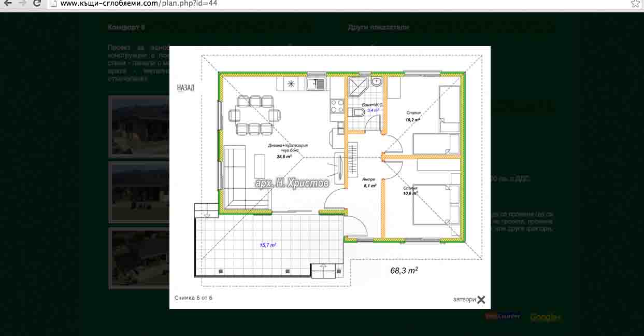Bookmark this page with the star icon
The height and width of the screenshot is (336, 644).
(x=635, y=3)
